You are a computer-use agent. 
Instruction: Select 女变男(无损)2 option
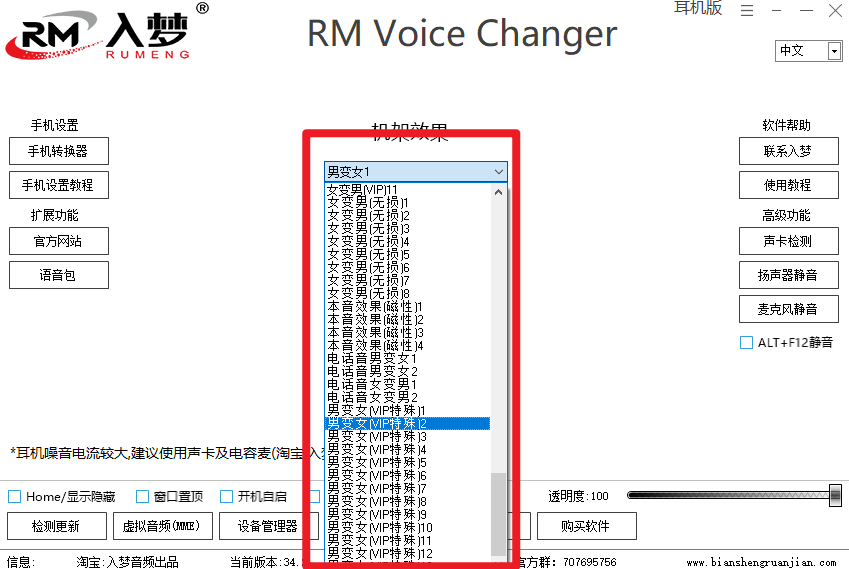pos(408,215)
